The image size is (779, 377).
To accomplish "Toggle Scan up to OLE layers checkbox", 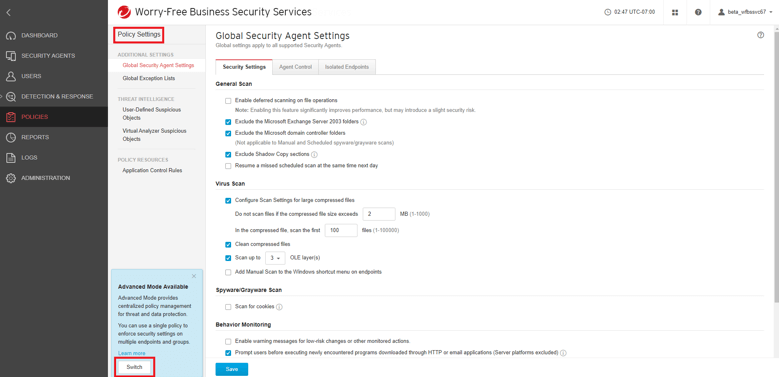I will click(228, 258).
